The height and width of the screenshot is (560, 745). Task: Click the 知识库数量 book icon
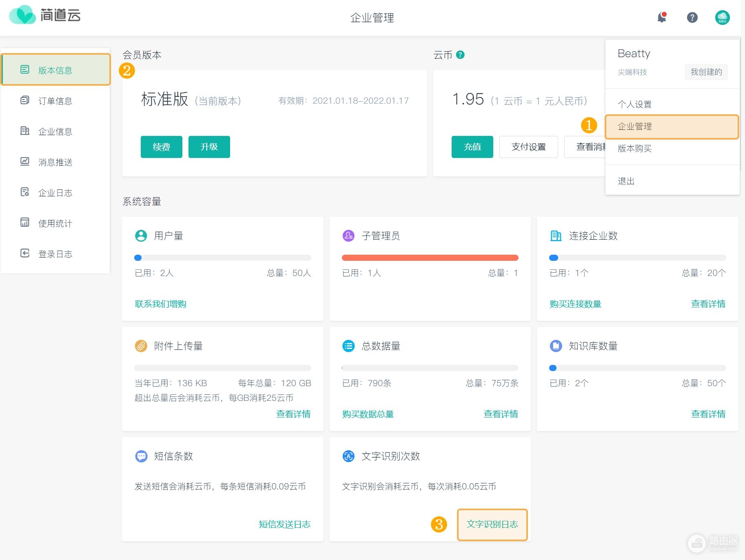click(x=556, y=346)
